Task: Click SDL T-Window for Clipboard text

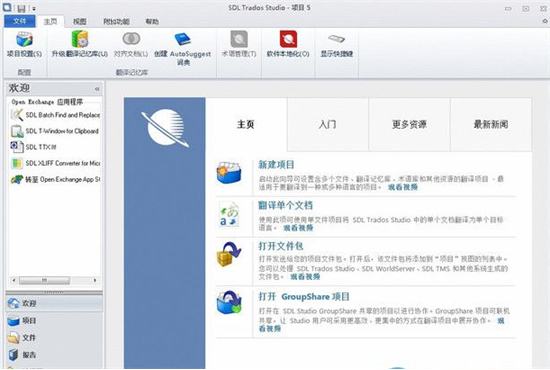Action: (x=62, y=131)
